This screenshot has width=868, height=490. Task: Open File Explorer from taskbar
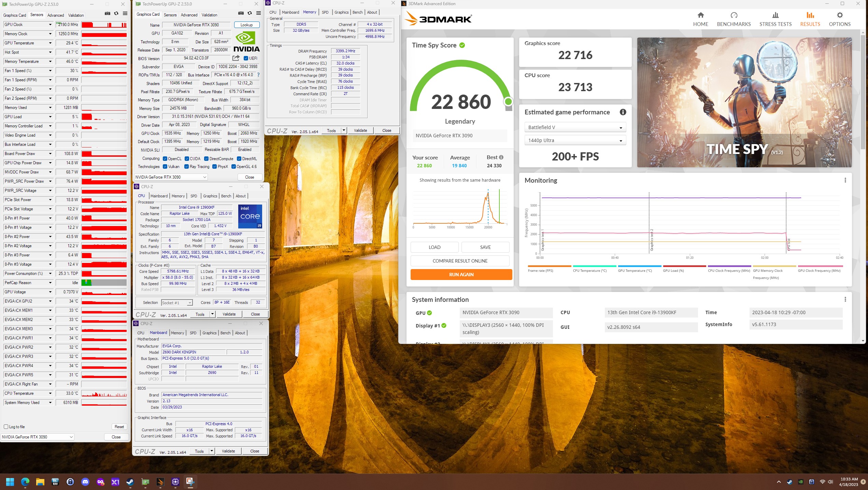coord(40,482)
